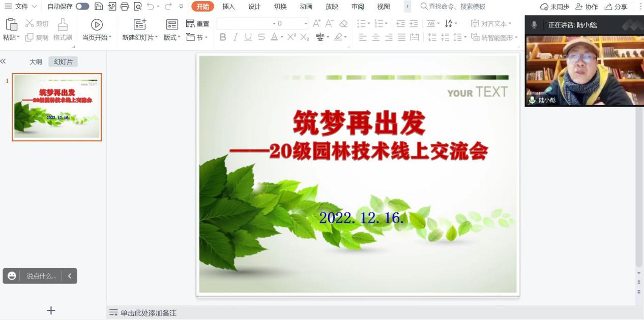Click the New Slide icon
The width and height of the screenshot is (644, 320).
[x=139, y=24]
